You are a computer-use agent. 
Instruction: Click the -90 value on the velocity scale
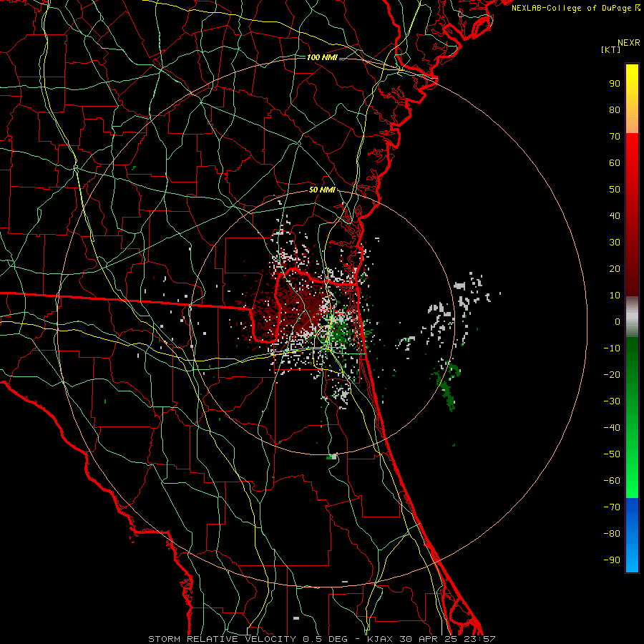point(612,560)
